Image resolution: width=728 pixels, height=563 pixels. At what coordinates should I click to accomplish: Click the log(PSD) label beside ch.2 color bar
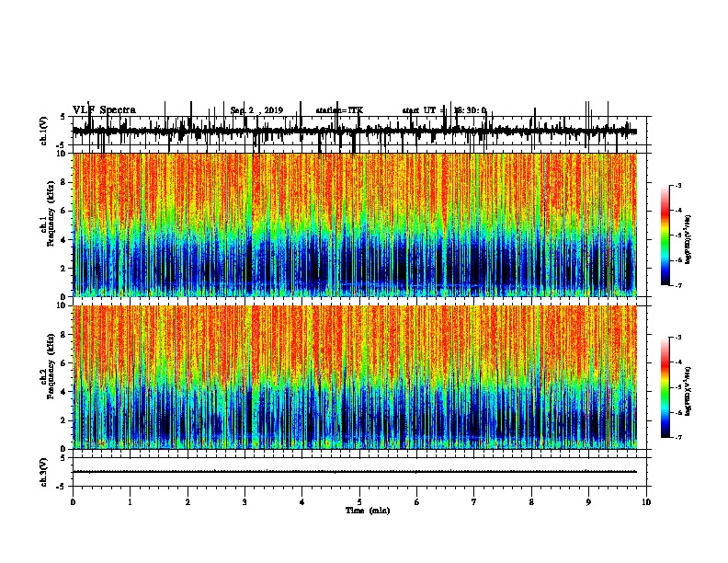coord(688,391)
